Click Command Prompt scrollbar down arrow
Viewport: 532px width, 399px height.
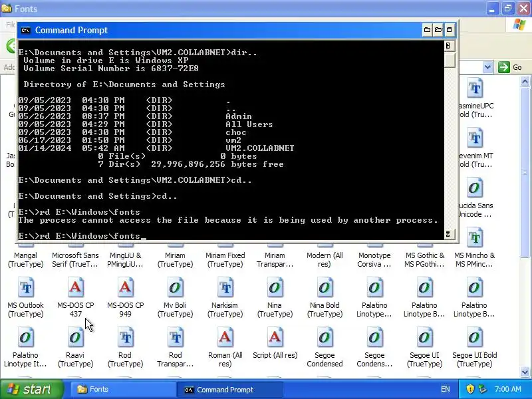pyautogui.click(x=448, y=234)
